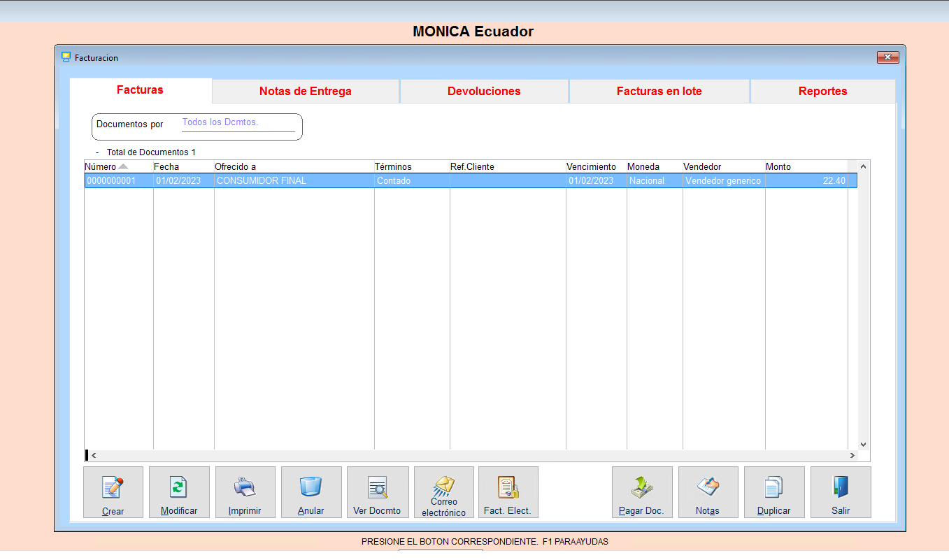Click the CONSUMIDOR FINAL cell
The height and width of the screenshot is (560, 949).
(x=294, y=180)
